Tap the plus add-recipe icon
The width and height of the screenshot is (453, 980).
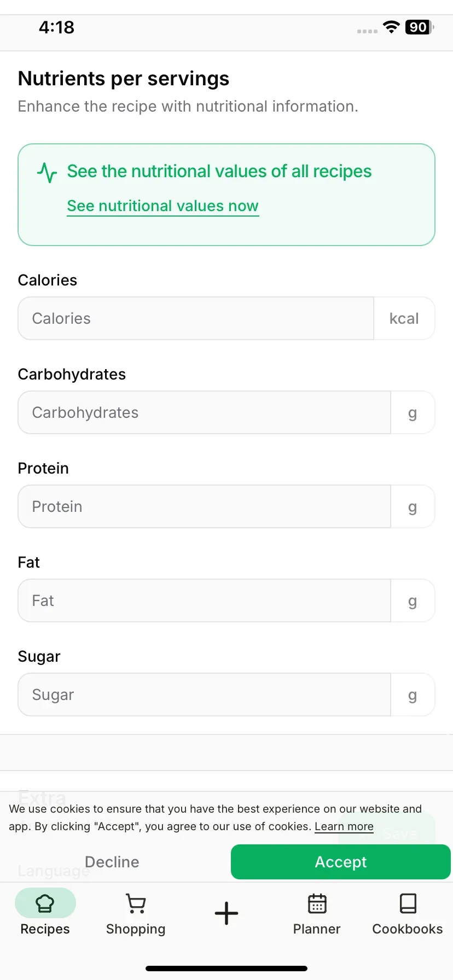[226, 913]
